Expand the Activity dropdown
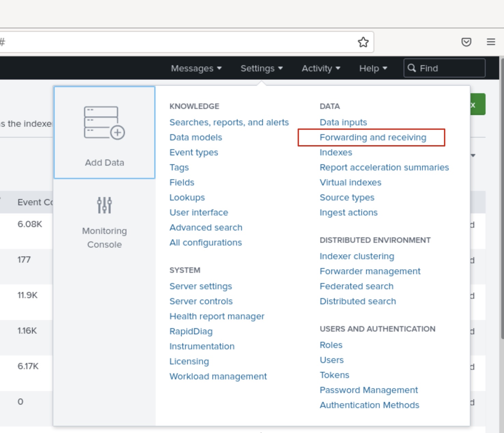The width and height of the screenshot is (504, 433). (x=321, y=68)
